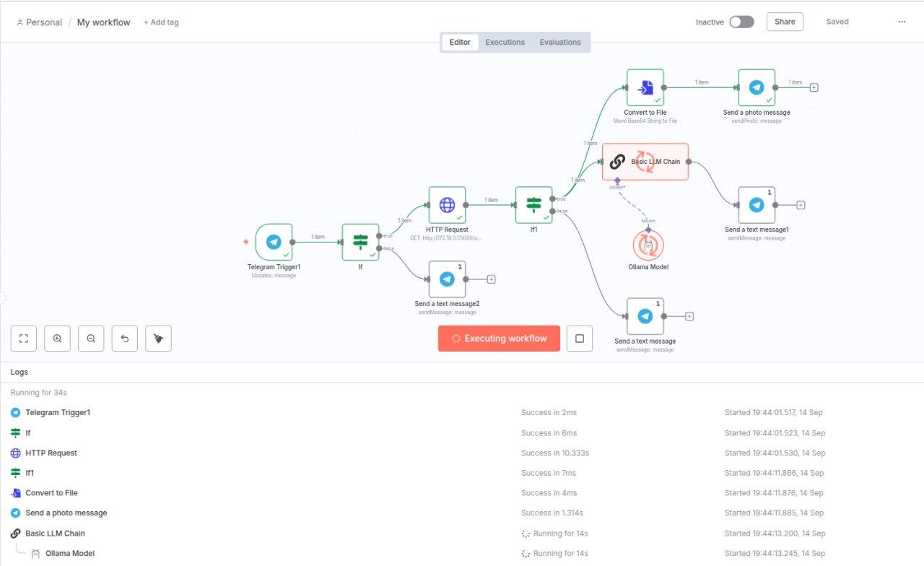Screen dimensions: 924x566
Task: Open the Basic LLM Chain node
Action: (x=645, y=162)
